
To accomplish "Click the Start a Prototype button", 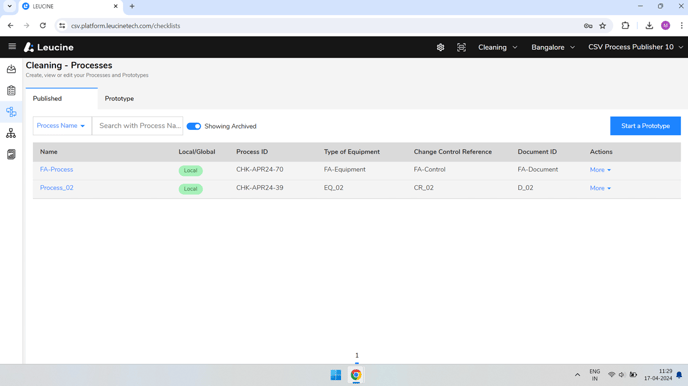I will (x=645, y=126).
